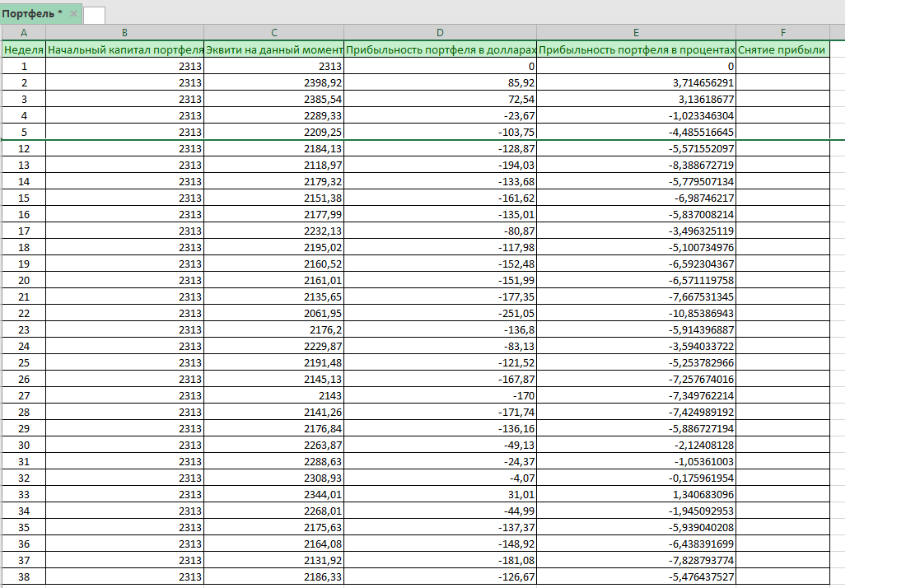The image size is (906, 588).
Task: Select column E header
Action: click(x=636, y=33)
